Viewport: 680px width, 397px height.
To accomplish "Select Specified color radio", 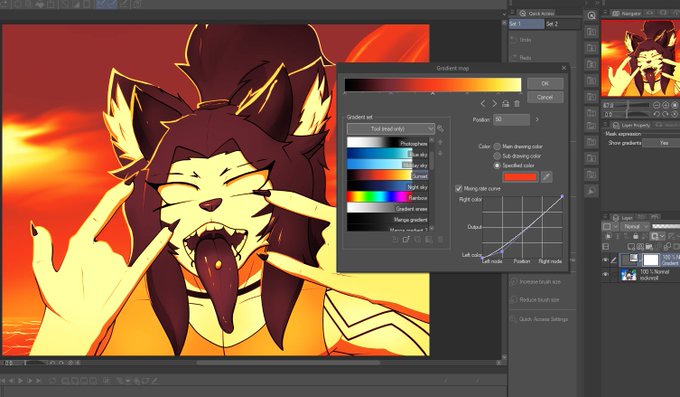I will pyautogui.click(x=497, y=165).
